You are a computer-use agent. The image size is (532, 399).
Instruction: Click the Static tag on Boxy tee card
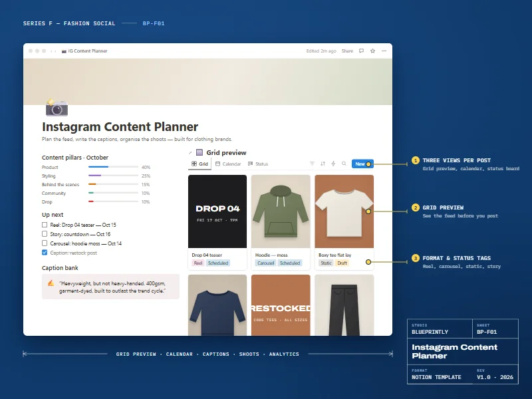(x=326, y=263)
